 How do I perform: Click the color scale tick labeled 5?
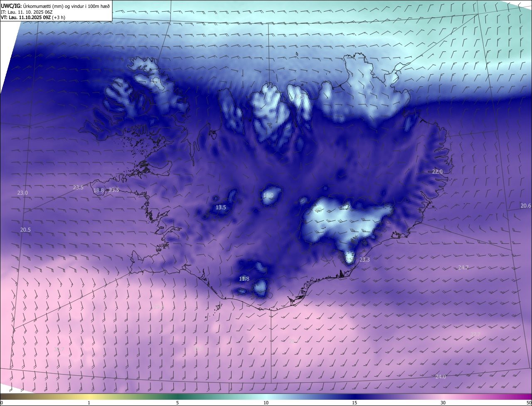(177, 403)
